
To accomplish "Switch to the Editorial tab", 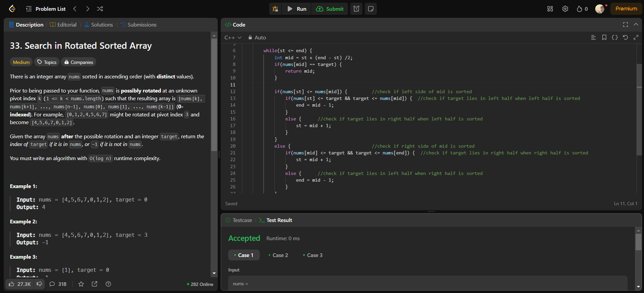I will point(63,25).
